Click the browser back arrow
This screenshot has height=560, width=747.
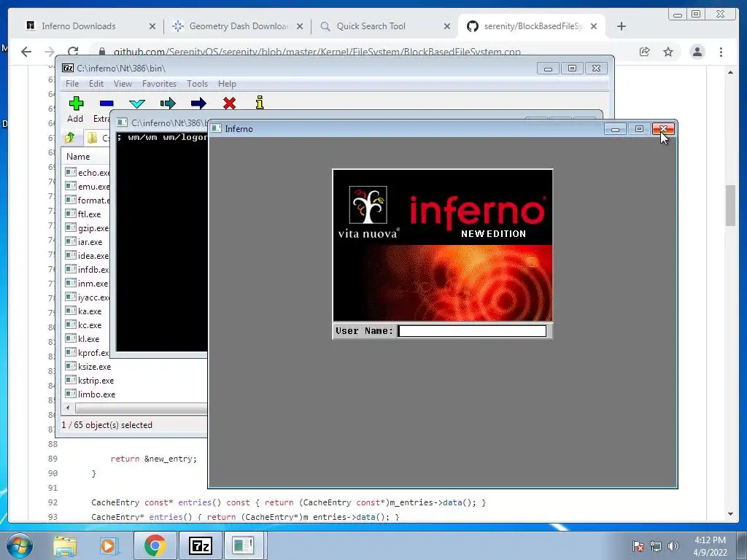[x=26, y=52]
